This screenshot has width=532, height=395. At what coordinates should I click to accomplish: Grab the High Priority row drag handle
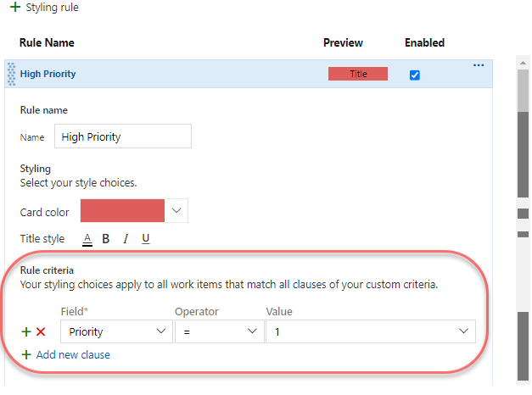click(x=12, y=74)
